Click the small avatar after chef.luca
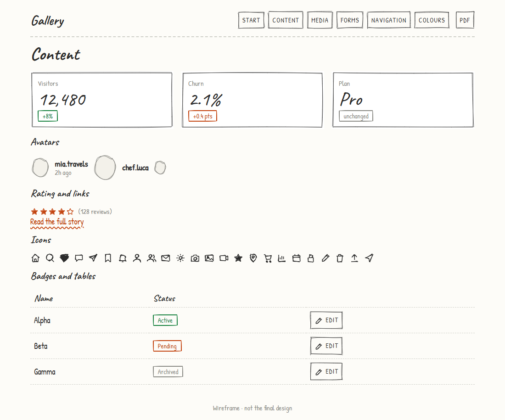Viewport: 505px width, 420px height. point(160,168)
